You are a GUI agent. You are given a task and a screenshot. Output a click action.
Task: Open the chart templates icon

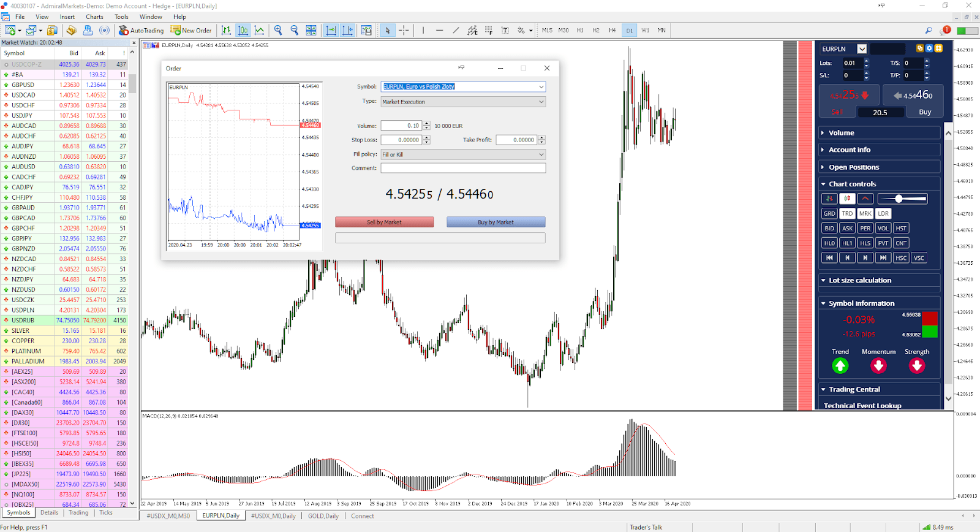click(x=366, y=30)
